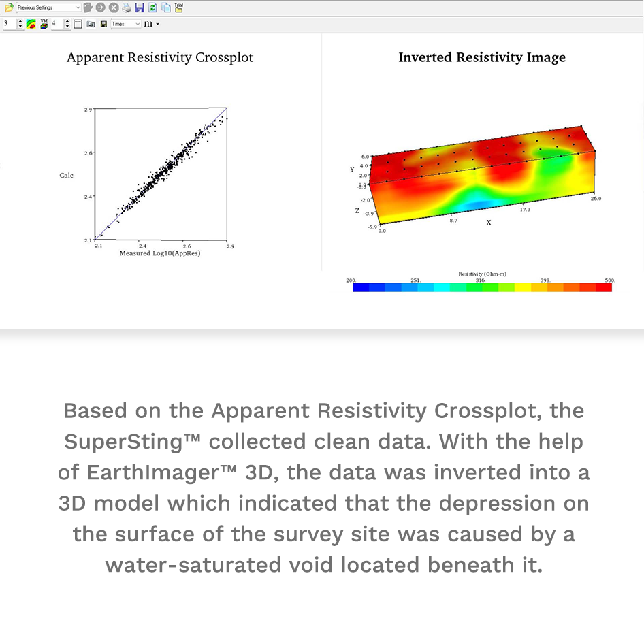The width and height of the screenshot is (644, 644).
Task: Click the blue floppy disk save icon
Action: tap(140, 7)
